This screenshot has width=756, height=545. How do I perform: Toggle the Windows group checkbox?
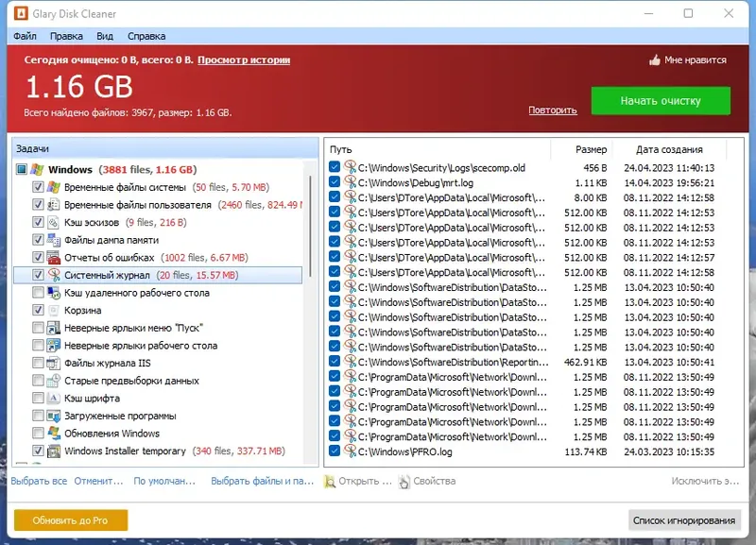coord(21,169)
